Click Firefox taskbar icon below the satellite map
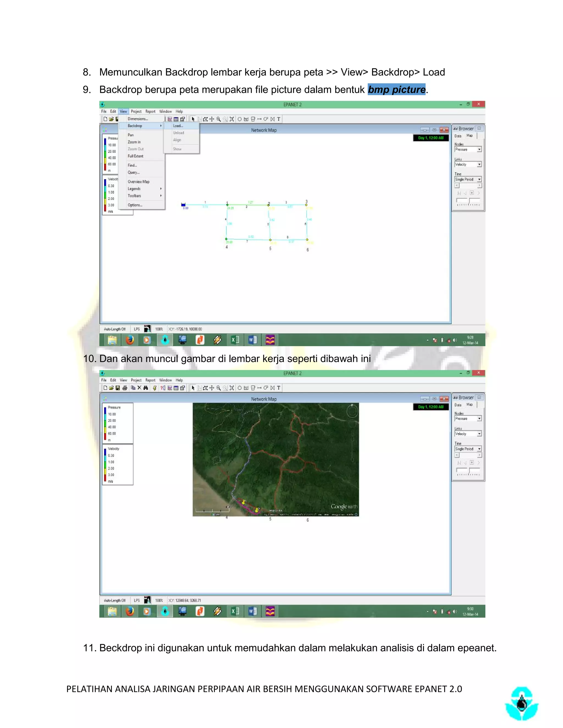The image size is (563, 728). pyautogui.click(x=130, y=611)
